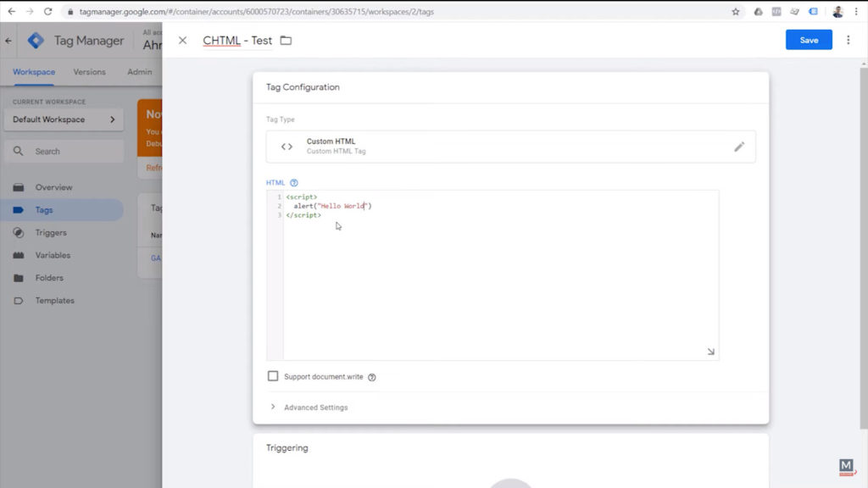The height and width of the screenshot is (488, 868).
Task: Click the CHTML - Test tag name field
Action: (x=237, y=41)
